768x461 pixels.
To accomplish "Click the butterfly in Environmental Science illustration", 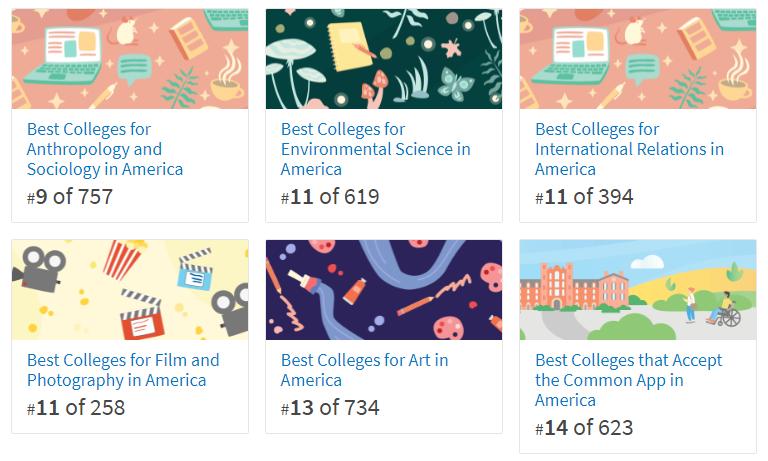I will coord(454,84).
